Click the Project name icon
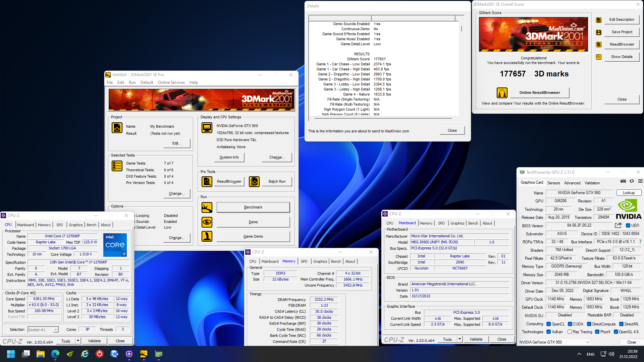The height and width of the screenshot is (362, 644). pyautogui.click(x=117, y=128)
